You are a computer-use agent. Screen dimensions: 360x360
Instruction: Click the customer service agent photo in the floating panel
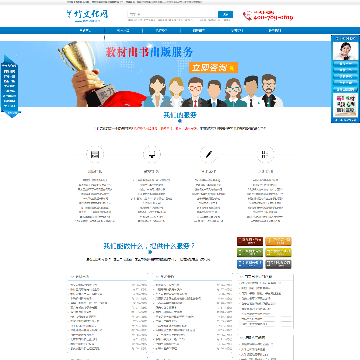(x=345, y=51)
